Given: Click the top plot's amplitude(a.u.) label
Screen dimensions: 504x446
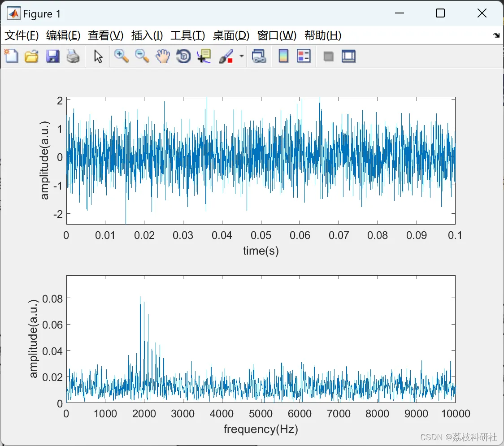Looking at the screenshot, I should pyautogui.click(x=45, y=160).
